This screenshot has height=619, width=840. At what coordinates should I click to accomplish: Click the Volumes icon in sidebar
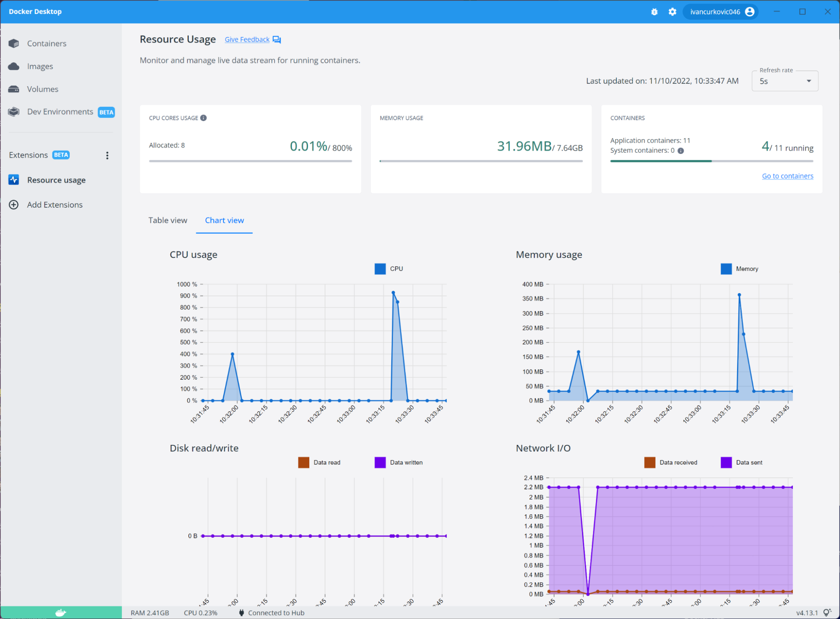pyautogui.click(x=14, y=89)
